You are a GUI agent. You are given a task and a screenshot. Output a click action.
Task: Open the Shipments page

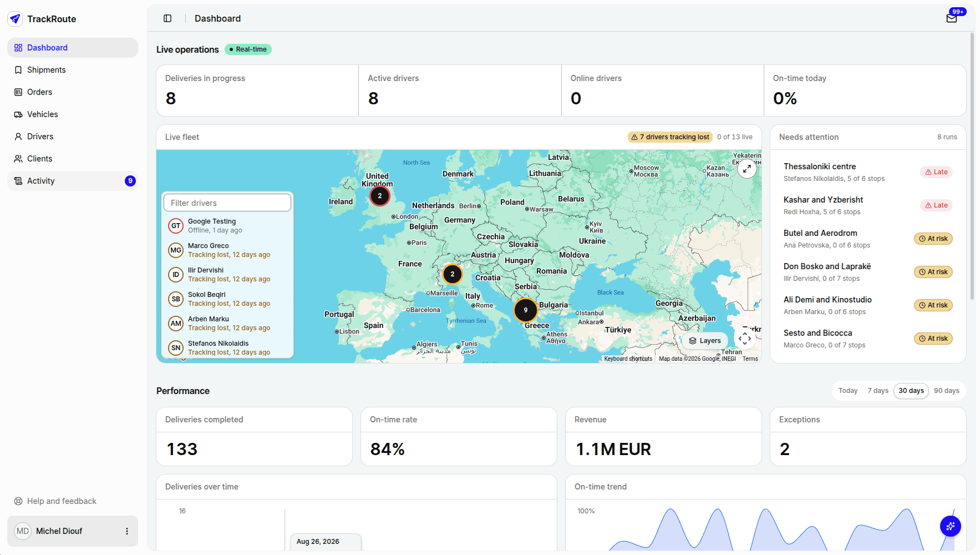pos(73,70)
